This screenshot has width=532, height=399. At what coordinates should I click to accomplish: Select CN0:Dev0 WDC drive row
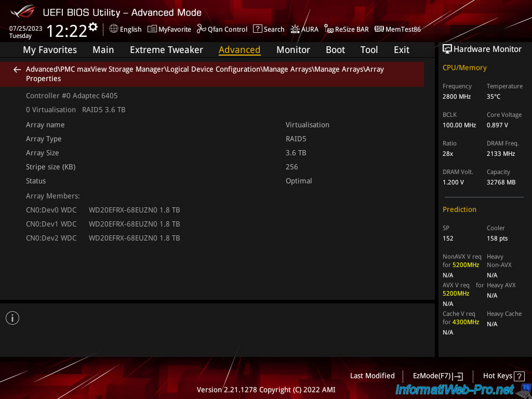point(103,210)
